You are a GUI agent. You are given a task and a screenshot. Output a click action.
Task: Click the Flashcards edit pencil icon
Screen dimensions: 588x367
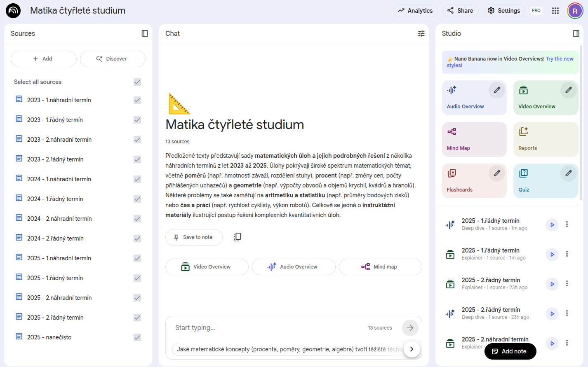coord(497,173)
